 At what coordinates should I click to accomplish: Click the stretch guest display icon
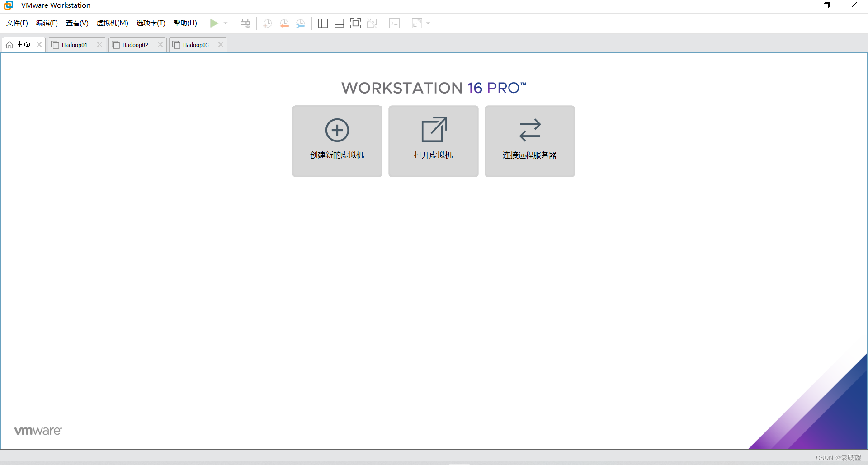click(x=417, y=23)
